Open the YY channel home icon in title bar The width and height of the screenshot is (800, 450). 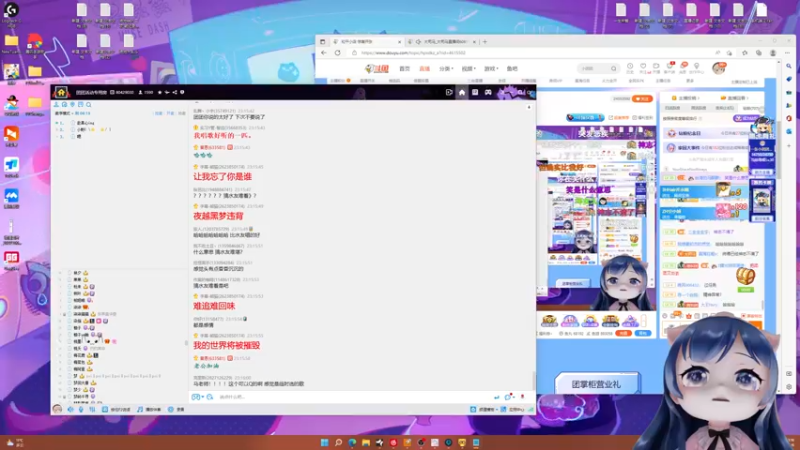click(61, 92)
